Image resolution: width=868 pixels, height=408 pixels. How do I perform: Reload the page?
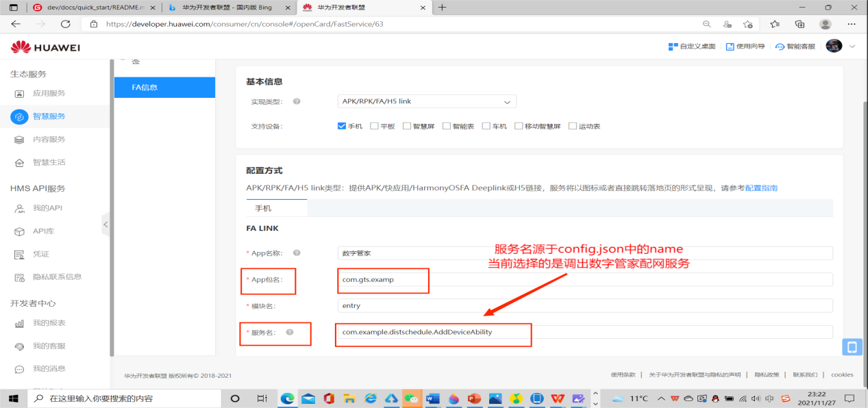[66, 24]
